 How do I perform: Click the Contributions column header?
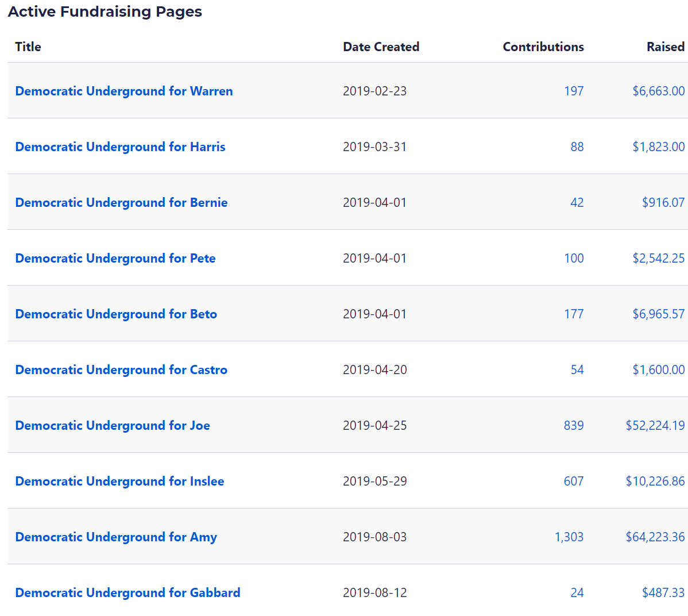[x=543, y=47]
